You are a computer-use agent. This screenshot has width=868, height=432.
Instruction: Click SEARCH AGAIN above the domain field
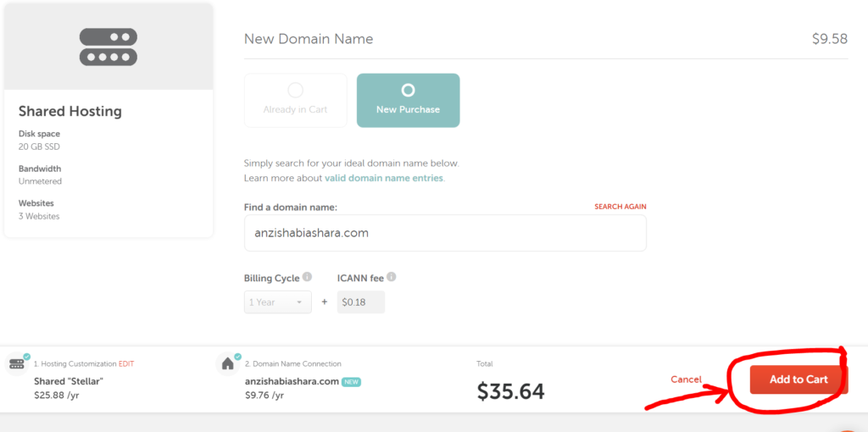tap(620, 207)
